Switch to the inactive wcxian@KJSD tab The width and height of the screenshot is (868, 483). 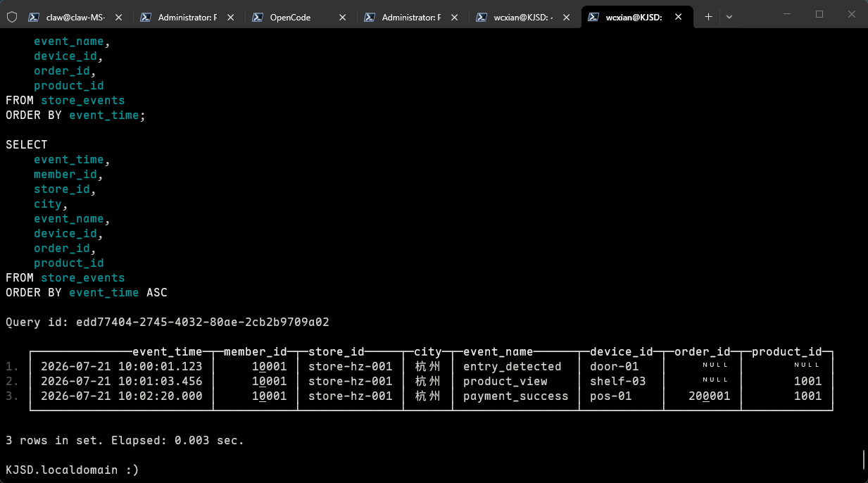coord(524,17)
